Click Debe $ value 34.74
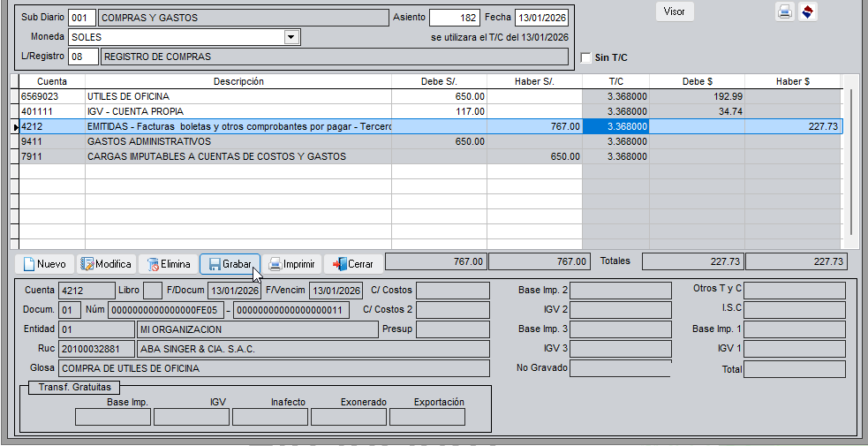 (697, 111)
